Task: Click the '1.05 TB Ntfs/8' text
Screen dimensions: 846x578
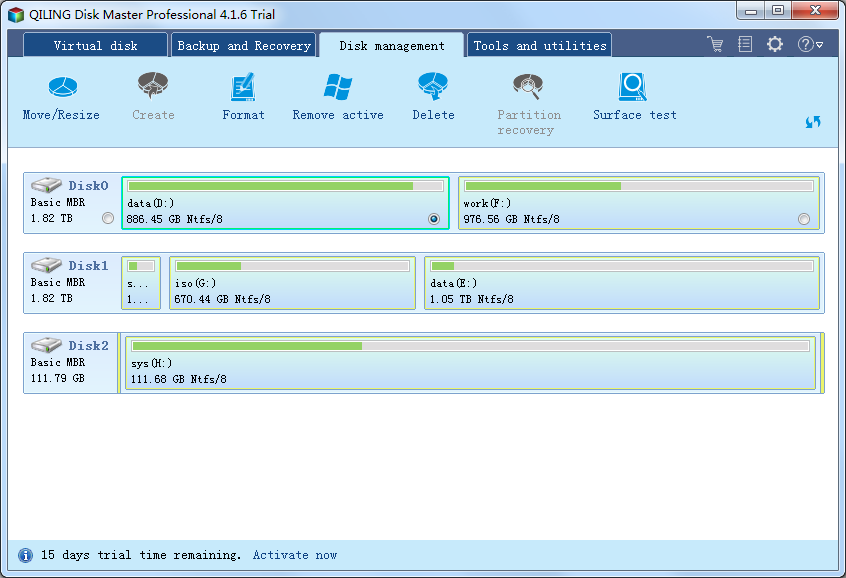Action: 472,299
